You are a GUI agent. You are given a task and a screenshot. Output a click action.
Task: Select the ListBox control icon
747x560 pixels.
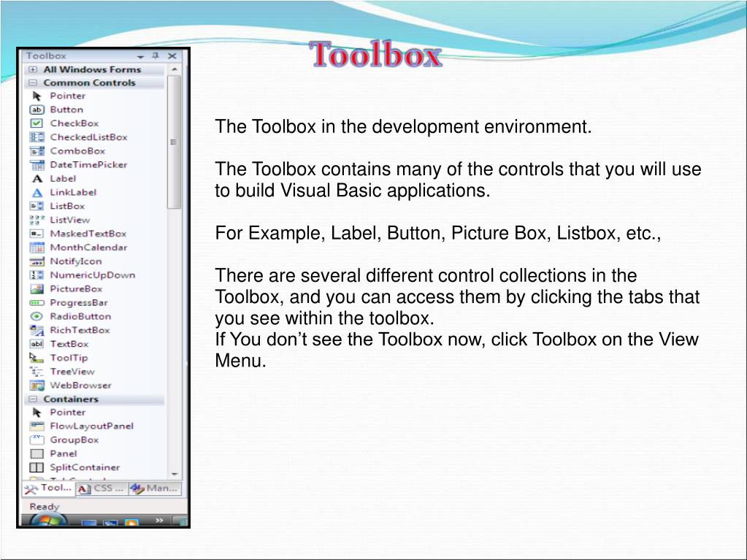37,206
